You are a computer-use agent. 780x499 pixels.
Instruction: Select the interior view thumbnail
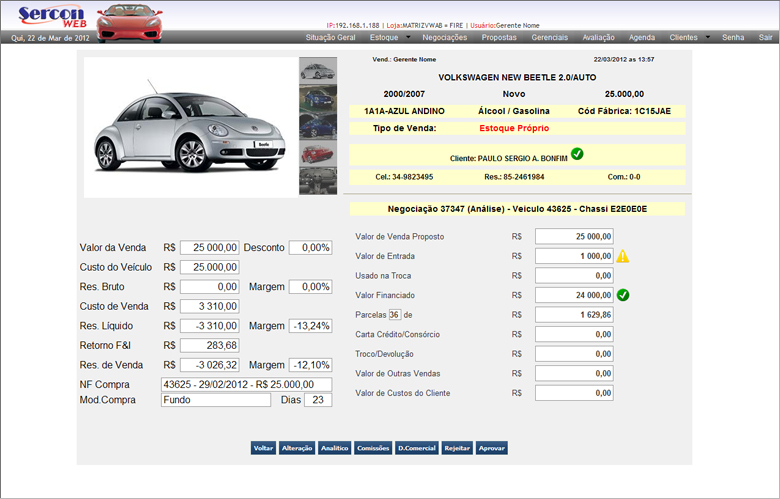pyautogui.click(x=318, y=181)
